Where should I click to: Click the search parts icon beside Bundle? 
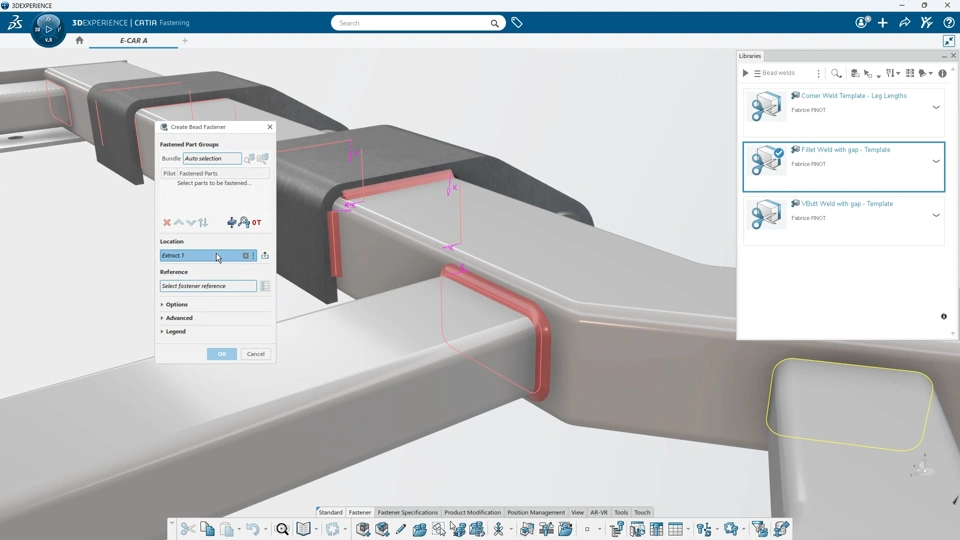point(249,159)
